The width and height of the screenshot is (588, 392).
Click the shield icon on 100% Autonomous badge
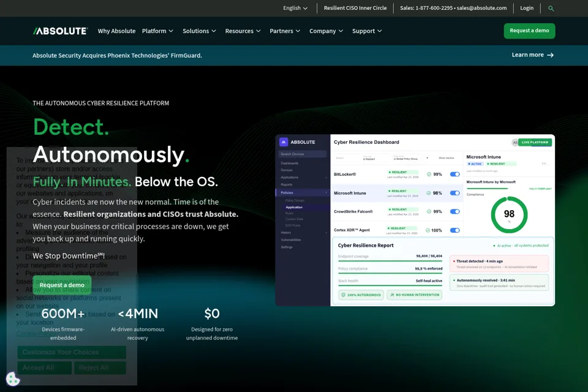pos(343,295)
